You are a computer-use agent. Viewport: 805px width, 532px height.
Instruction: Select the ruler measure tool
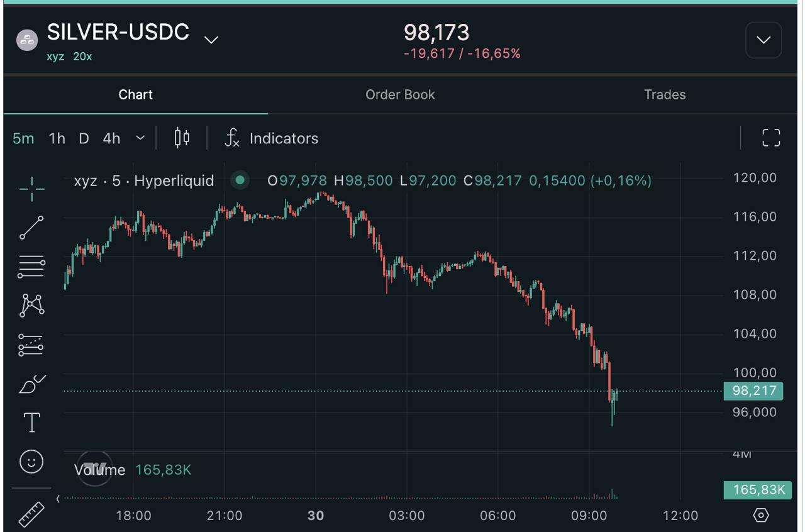[31, 514]
